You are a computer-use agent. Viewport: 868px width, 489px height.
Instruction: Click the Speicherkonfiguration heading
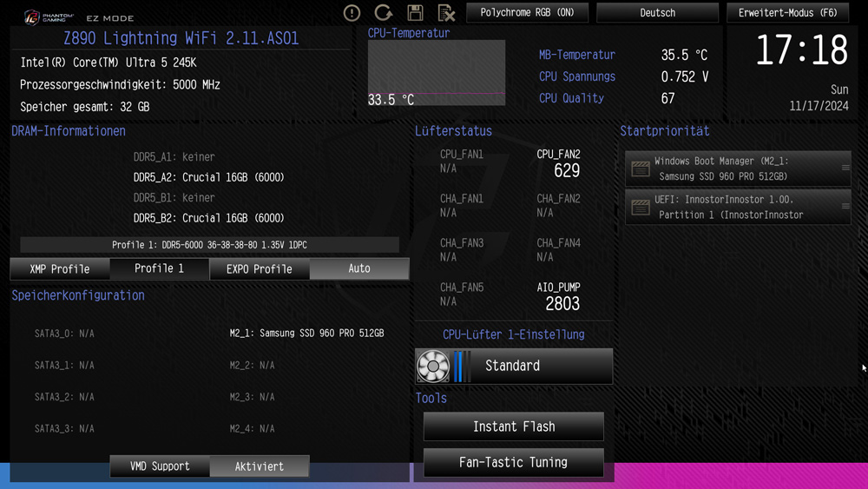point(78,295)
